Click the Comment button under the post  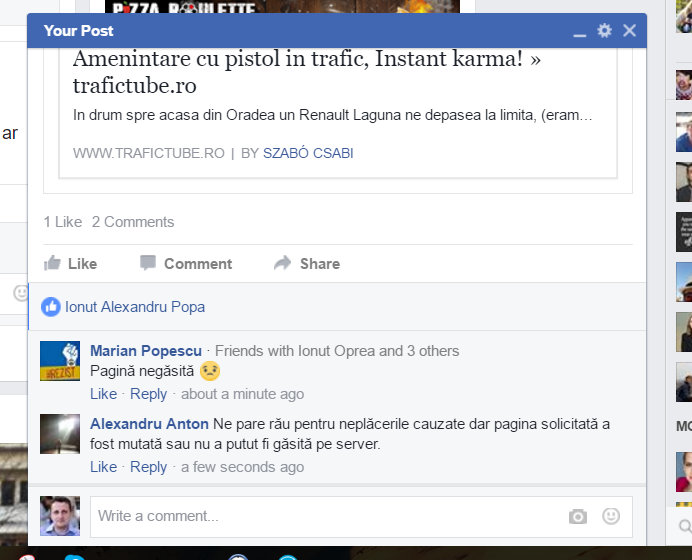pos(186,263)
